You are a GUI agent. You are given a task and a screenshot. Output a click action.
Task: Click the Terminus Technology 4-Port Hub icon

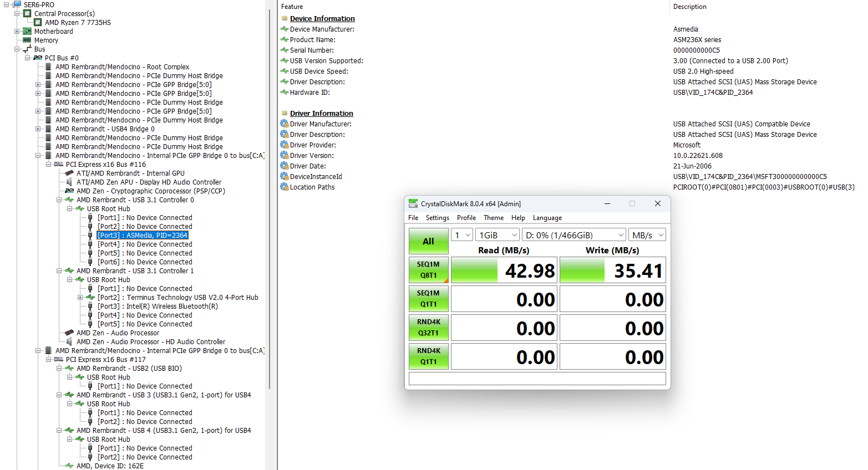[90, 297]
